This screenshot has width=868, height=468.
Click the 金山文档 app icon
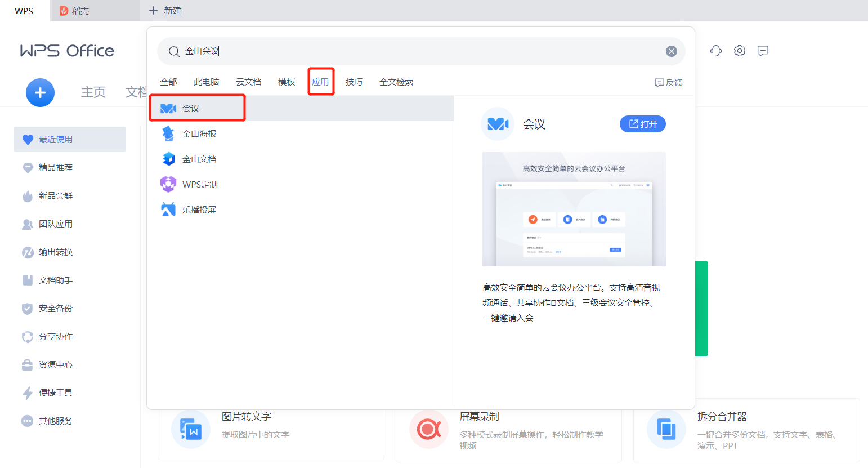tap(168, 159)
